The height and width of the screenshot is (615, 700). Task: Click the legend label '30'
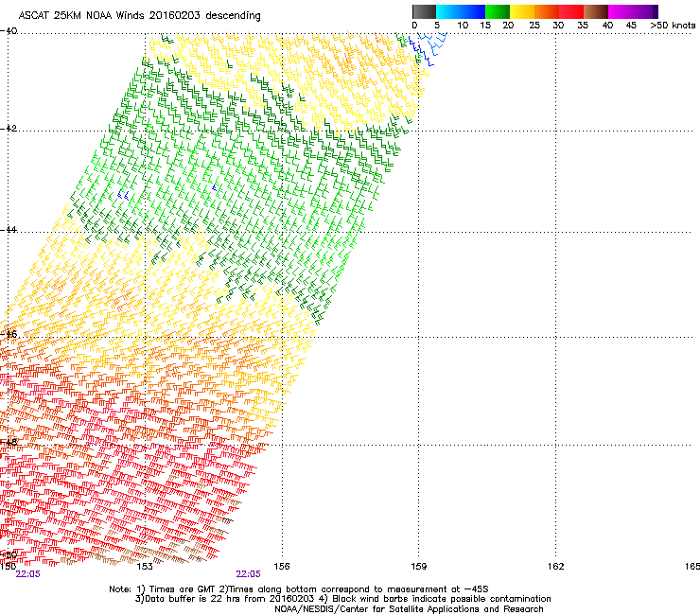click(558, 26)
